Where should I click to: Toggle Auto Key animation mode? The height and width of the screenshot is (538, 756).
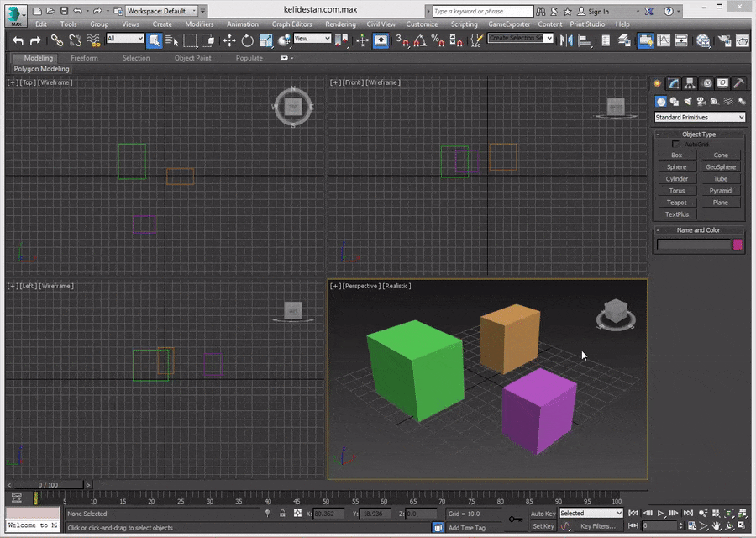543,514
